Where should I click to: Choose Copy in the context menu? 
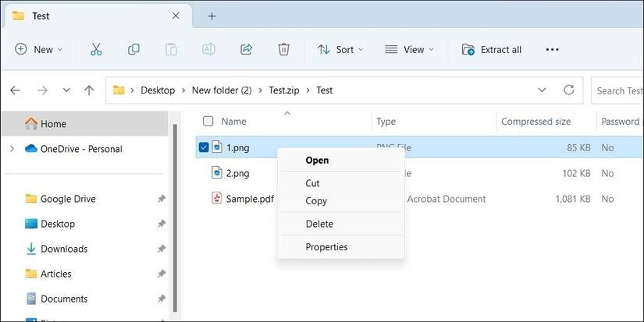pyautogui.click(x=341, y=200)
